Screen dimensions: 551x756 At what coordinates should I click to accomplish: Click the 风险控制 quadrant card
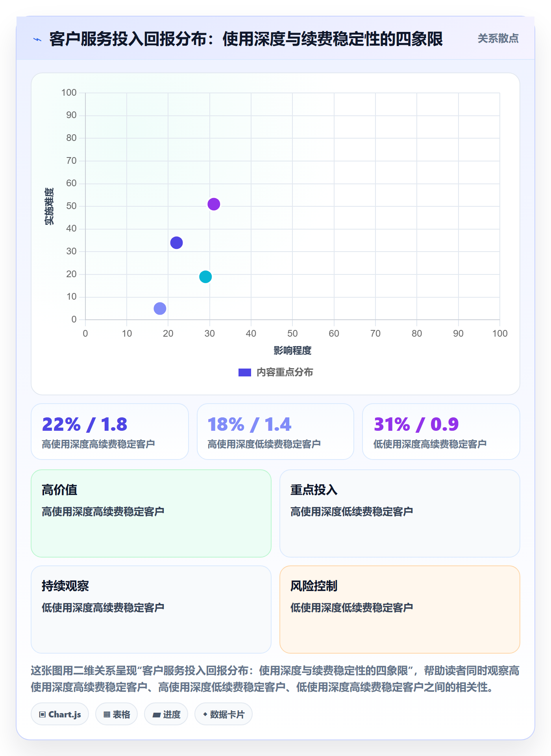pos(400,610)
